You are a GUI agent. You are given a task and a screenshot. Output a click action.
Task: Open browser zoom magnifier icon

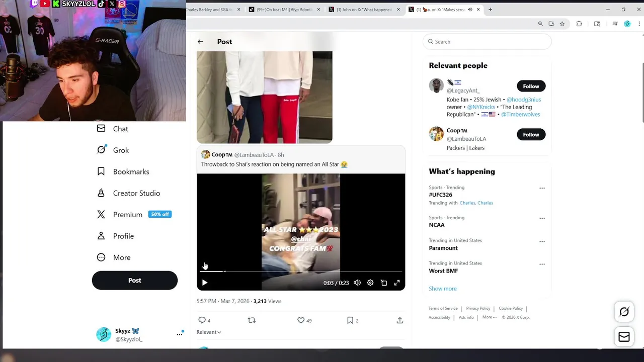pos(540,24)
